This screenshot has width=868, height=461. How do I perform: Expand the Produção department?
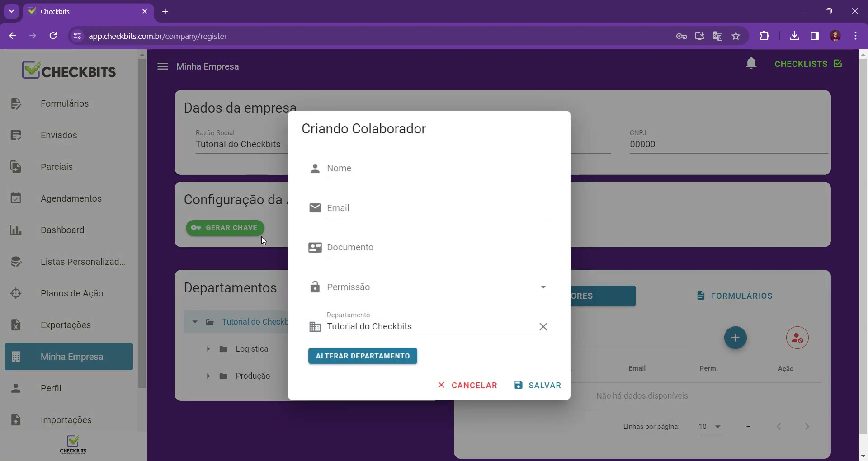pos(208,376)
